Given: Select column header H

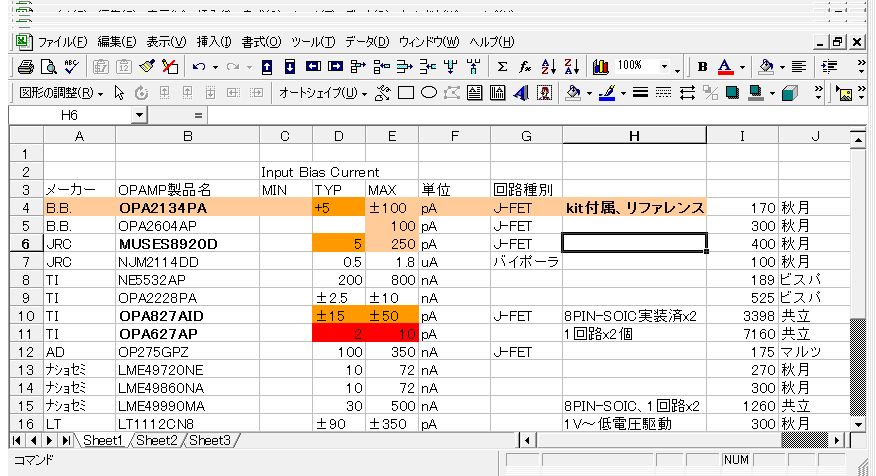Looking at the screenshot, I should point(634,136).
